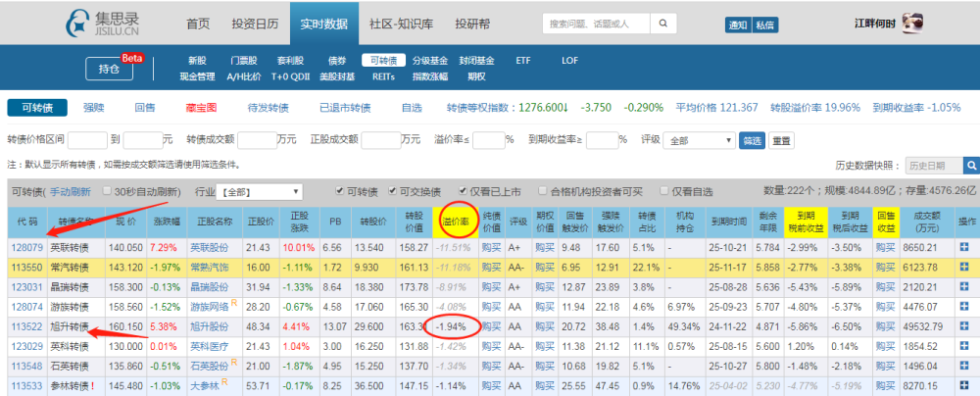This screenshot has height=396, width=980.
Task: Open the 已退市转债 tab
Action: click(345, 108)
